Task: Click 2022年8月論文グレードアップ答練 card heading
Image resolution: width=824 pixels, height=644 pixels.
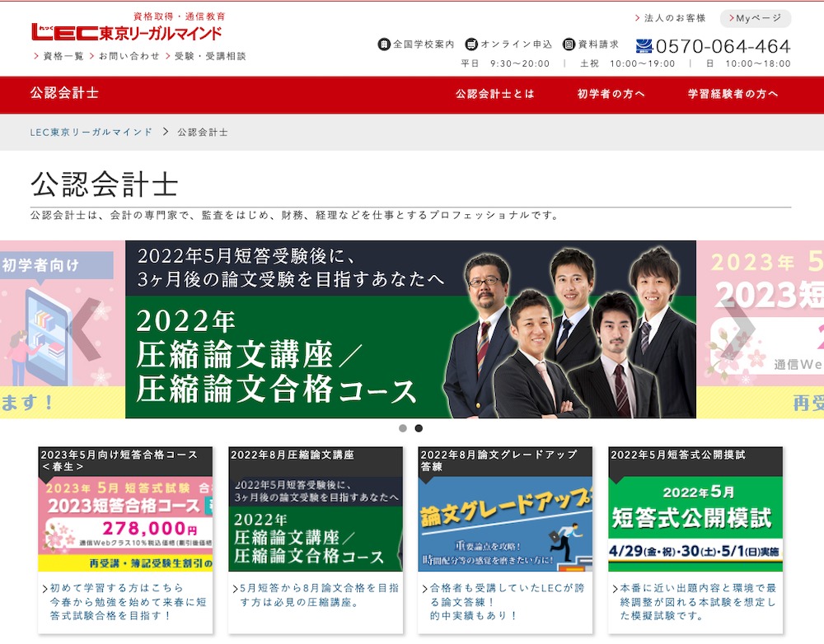Action: pyautogui.click(x=499, y=460)
